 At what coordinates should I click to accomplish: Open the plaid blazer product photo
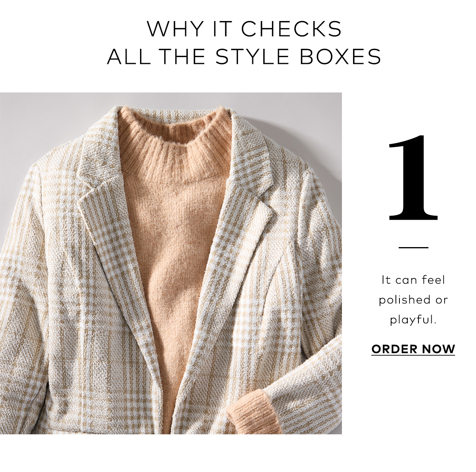click(x=171, y=263)
